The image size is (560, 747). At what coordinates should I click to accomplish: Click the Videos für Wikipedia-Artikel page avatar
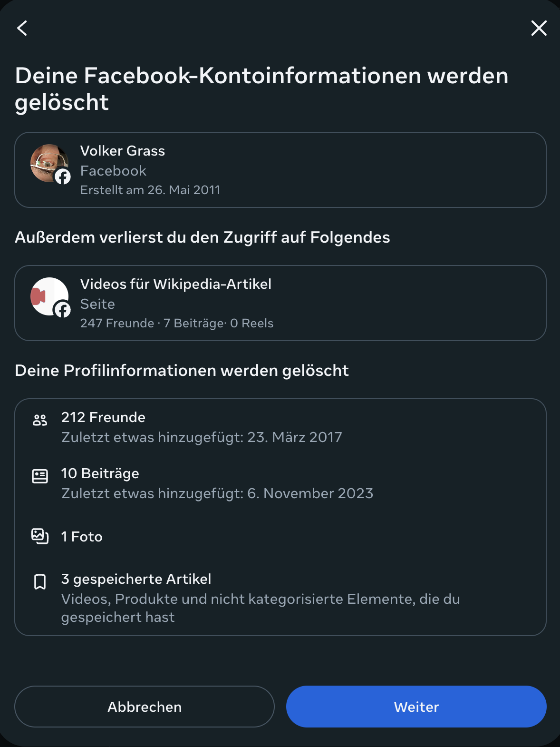coord(48,295)
